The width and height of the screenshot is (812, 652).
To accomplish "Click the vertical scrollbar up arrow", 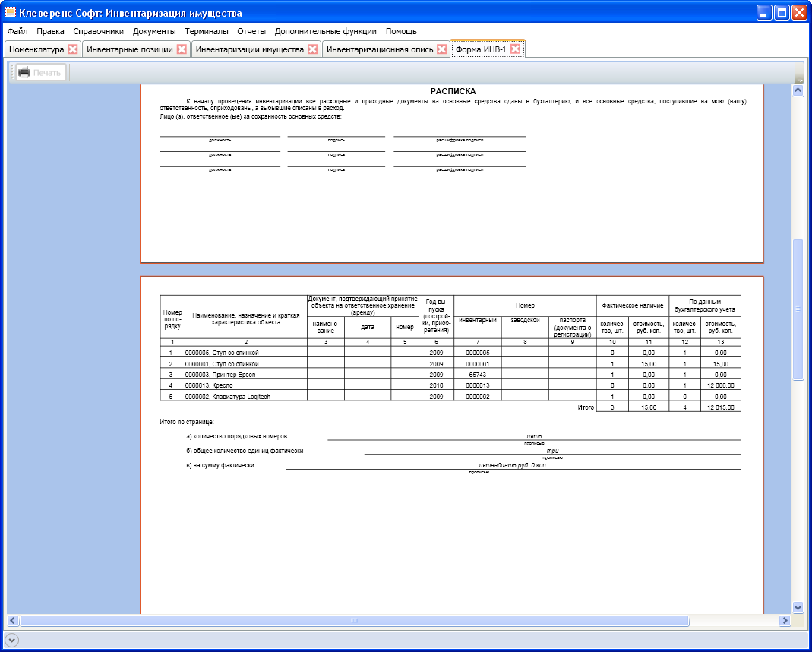I will coord(798,90).
